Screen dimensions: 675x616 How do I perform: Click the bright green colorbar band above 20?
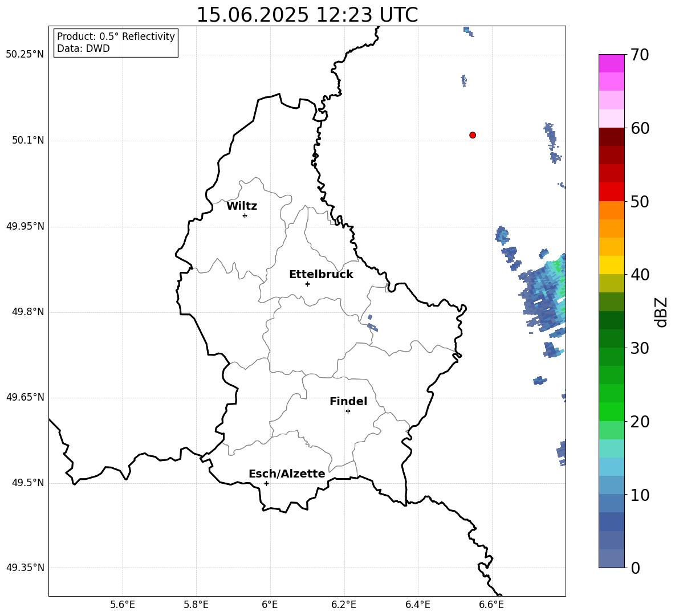[611, 411]
